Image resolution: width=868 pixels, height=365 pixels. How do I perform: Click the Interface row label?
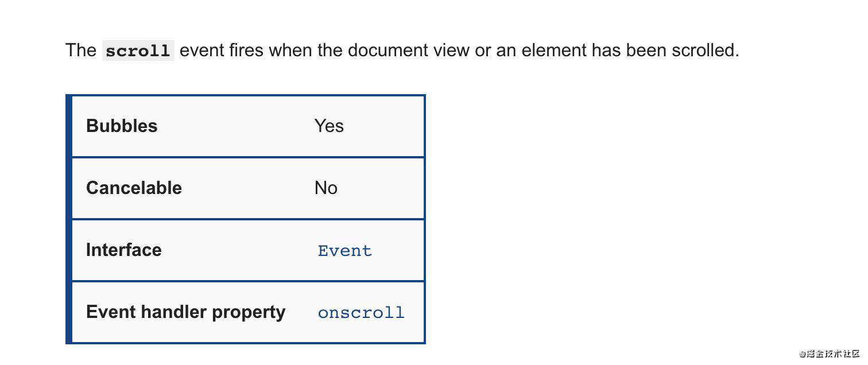(123, 250)
